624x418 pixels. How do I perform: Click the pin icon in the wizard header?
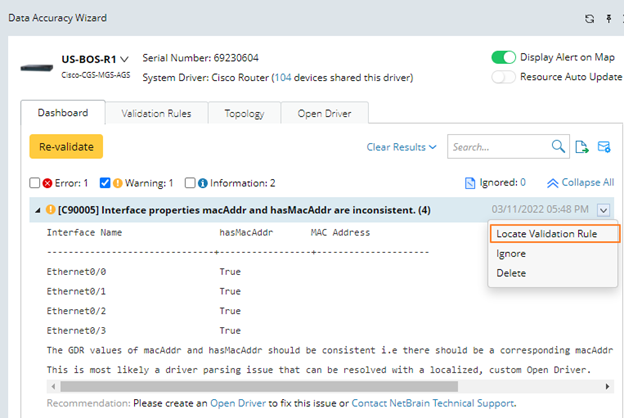tap(608, 19)
